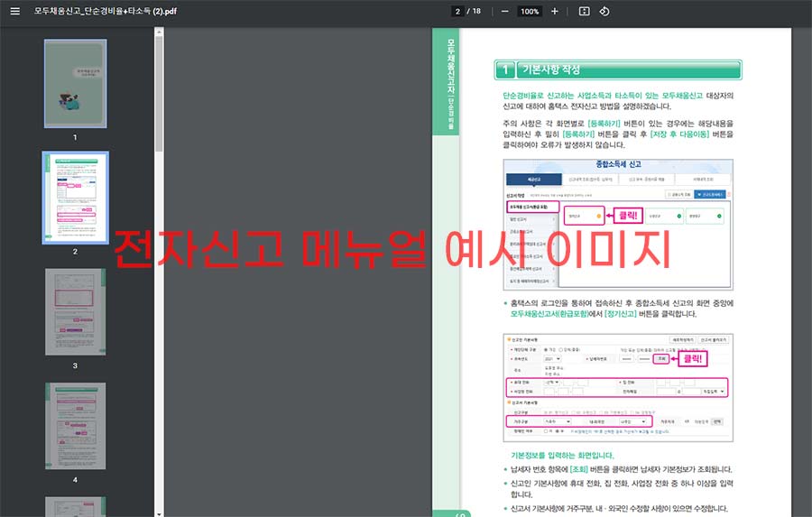Click the scroll-up arrow of thumbnail panel
Image resolution: width=812 pixels, height=517 pixels.
(x=159, y=32)
